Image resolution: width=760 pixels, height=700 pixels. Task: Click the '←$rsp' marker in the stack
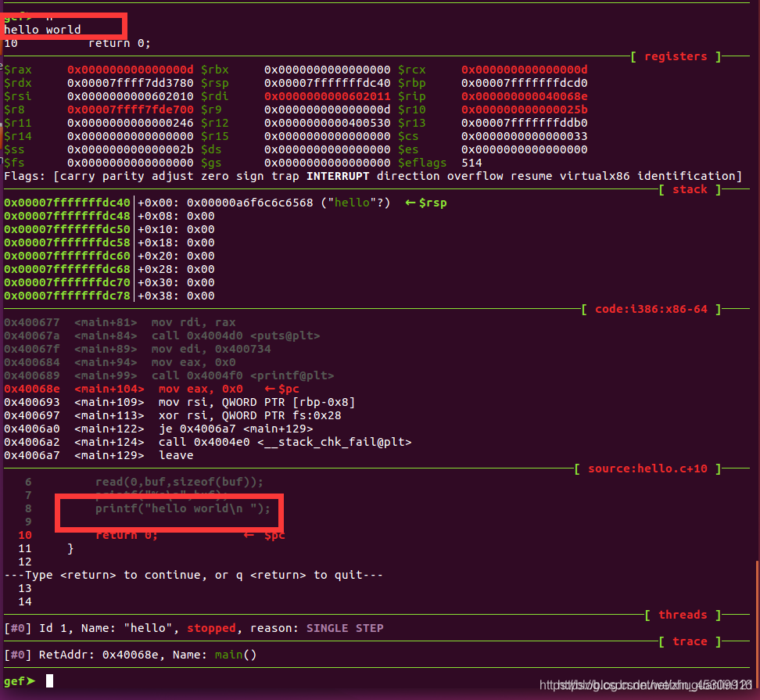coord(426,203)
